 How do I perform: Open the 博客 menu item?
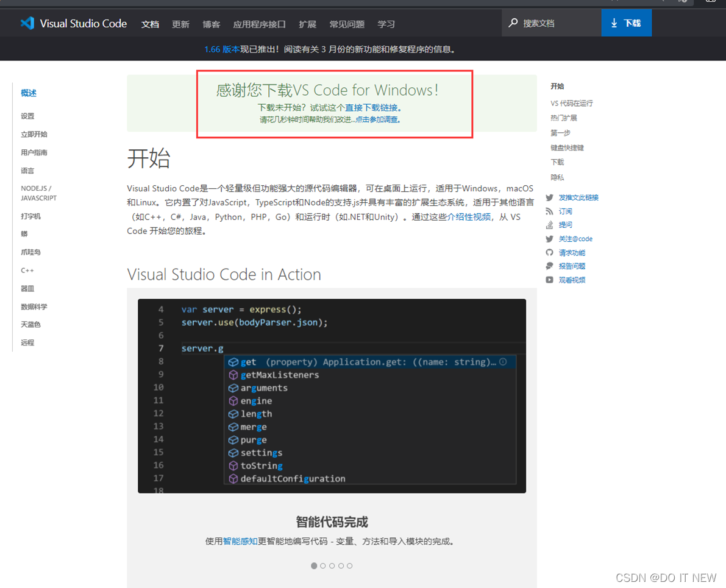pyautogui.click(x=211, y=24)
